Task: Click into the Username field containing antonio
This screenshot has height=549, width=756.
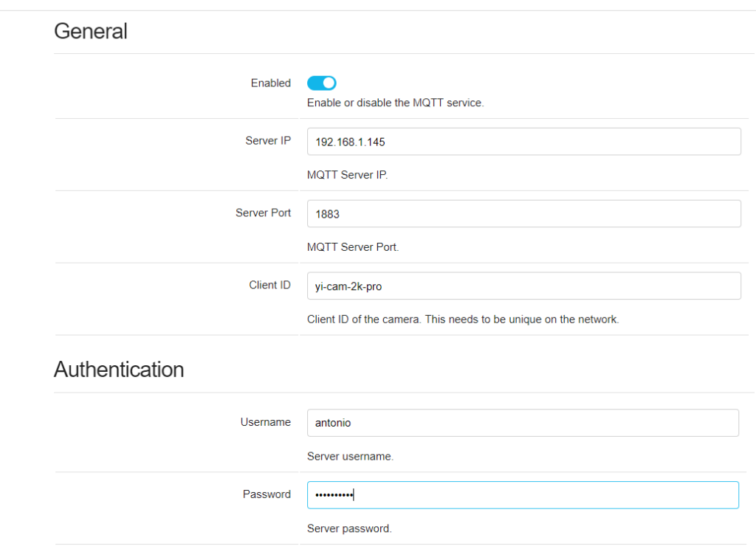Action: [x=523, y=423]
